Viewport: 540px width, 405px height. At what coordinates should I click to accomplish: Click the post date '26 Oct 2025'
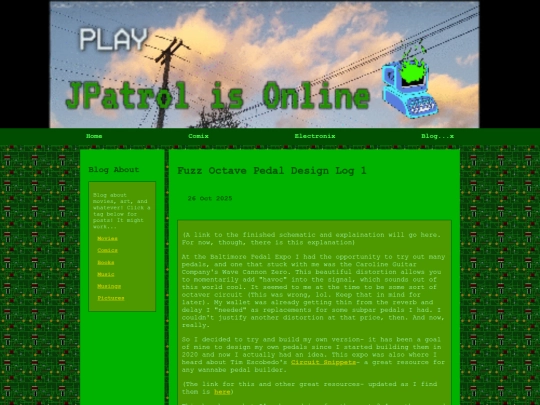pyautogui.click(x=210, y=198)
